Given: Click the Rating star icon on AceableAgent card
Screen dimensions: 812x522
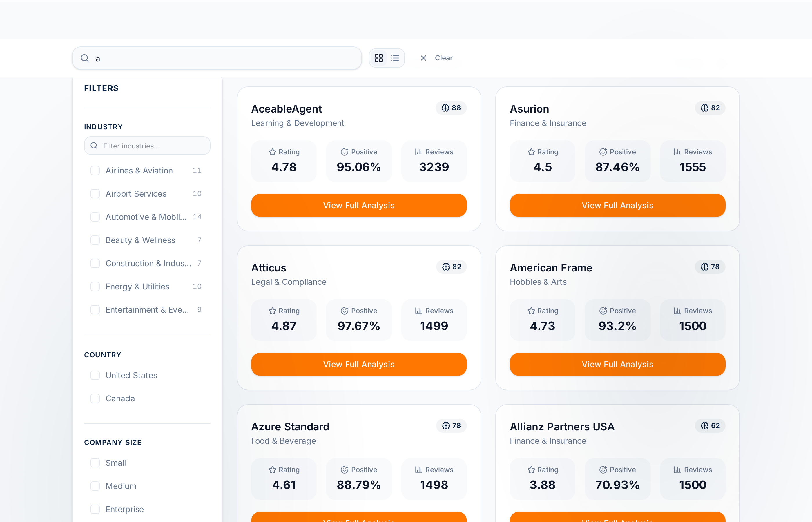Looking at the screenshot, I should point(273,152).
